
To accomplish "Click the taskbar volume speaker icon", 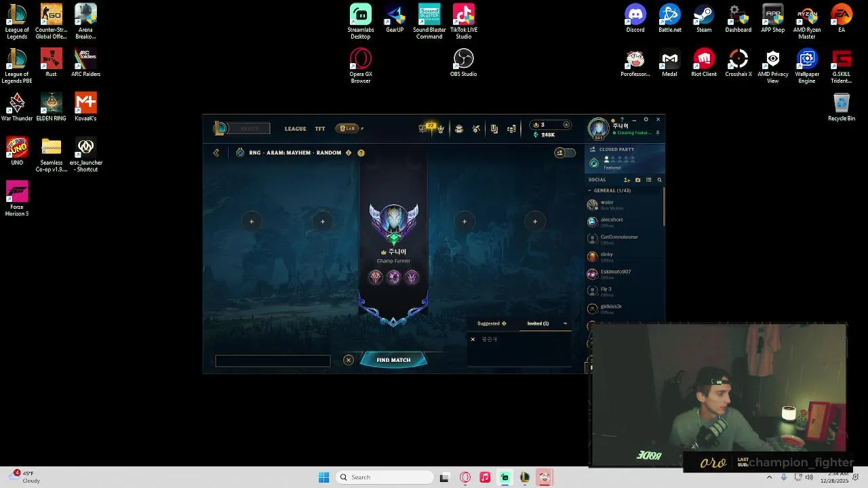I will [809, 477].
